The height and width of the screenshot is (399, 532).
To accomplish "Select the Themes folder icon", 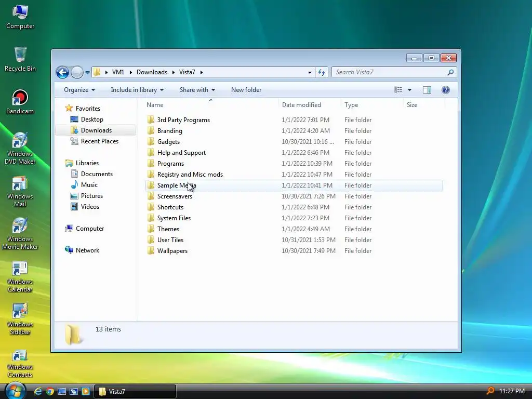I will point(151,229).
